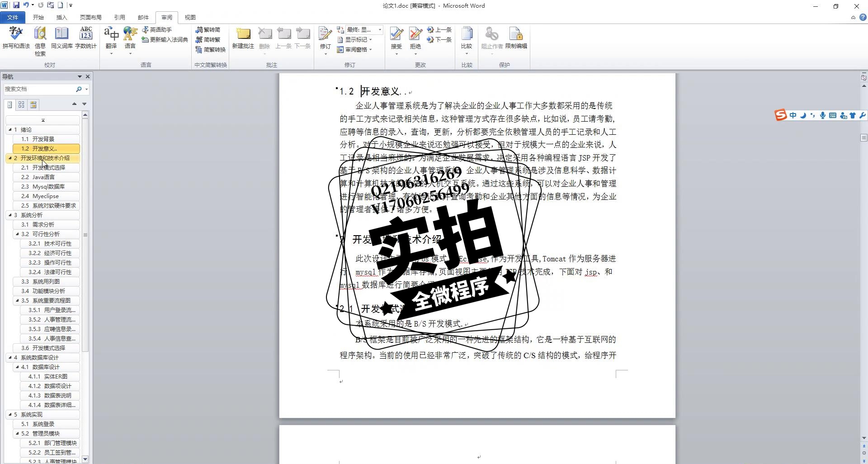Close the 导航 navigation pane
Viewport: 868px width, 464px height.
tap(88, 76)
